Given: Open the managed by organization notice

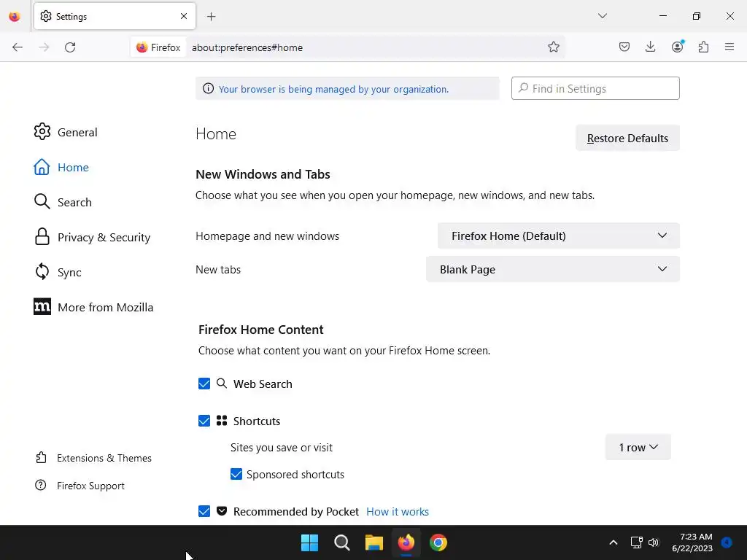Looking at the screenshot, I should click(x=333, y=89).
